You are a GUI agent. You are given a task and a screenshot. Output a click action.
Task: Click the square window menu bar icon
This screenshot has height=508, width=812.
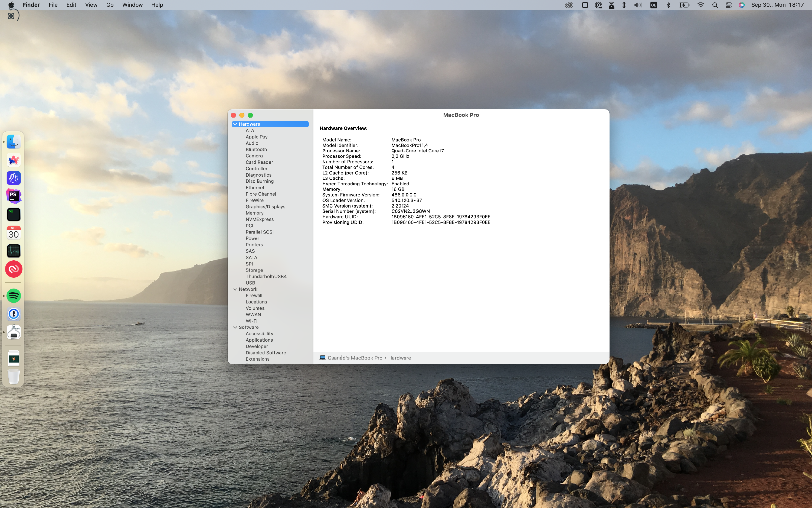[585, 5]
